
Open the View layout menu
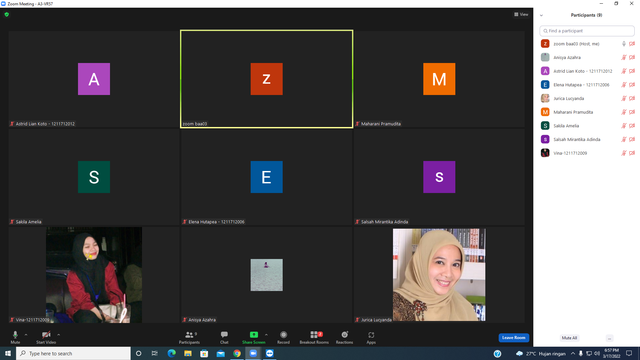521,14
